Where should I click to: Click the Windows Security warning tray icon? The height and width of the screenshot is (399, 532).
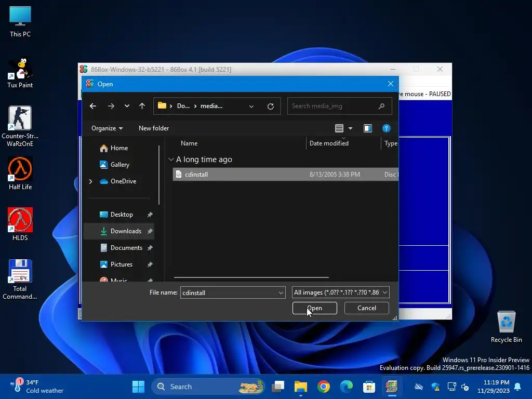(436, 387)
